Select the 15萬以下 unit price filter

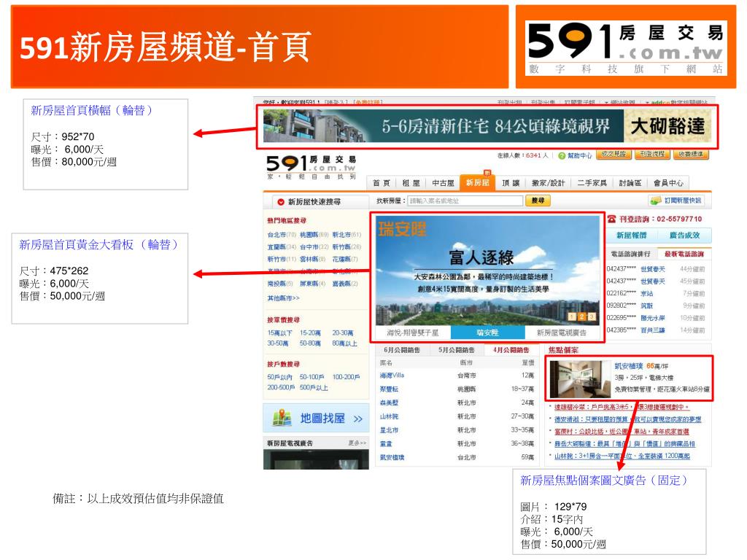click(279, 332)
